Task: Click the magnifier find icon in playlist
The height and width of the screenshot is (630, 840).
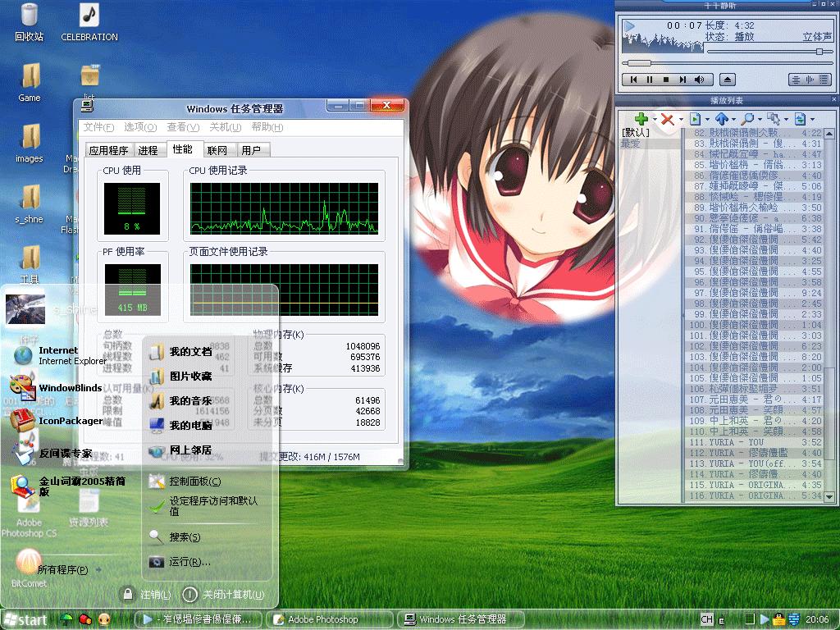Action: [748, 119]
